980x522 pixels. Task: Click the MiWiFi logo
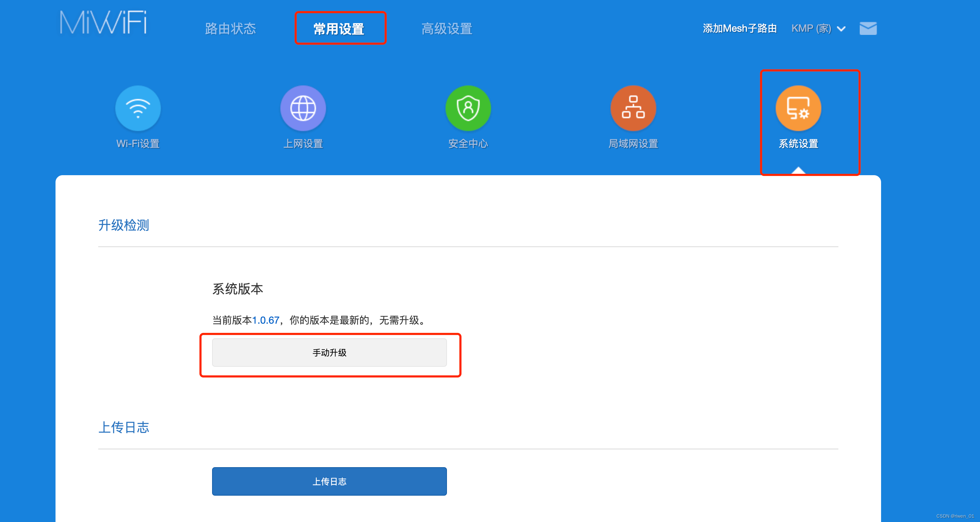[103, 23]
